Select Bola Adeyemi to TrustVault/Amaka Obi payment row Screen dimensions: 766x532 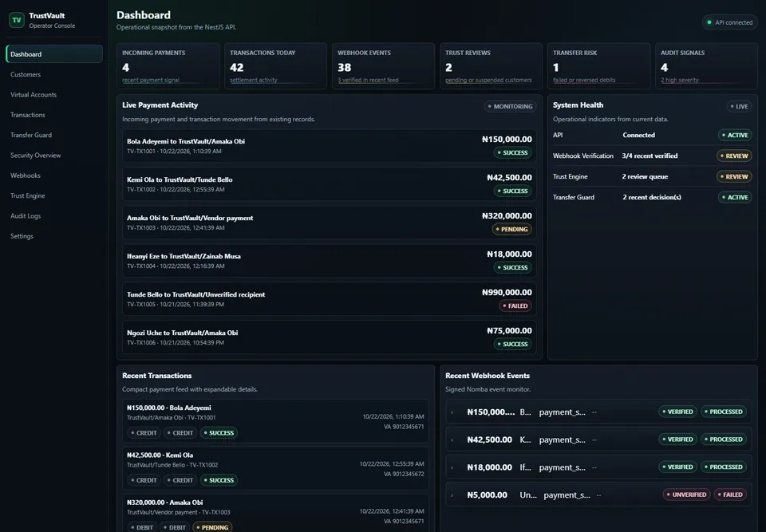(x=330, y=146)
